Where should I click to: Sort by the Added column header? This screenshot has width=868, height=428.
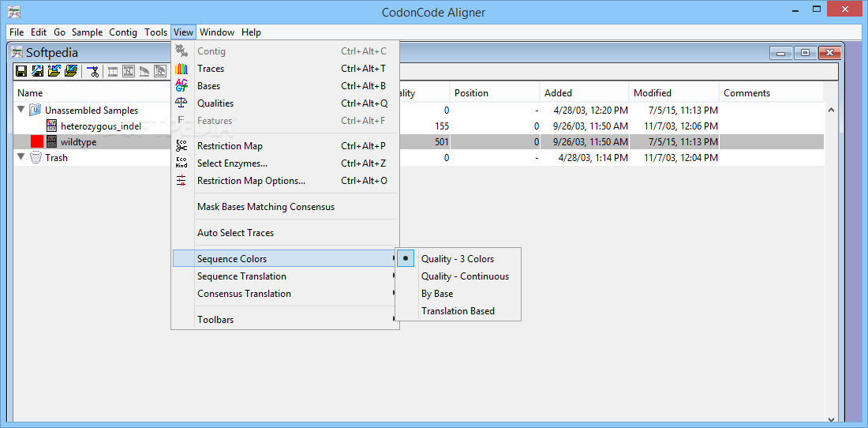(x=584, y=93)
